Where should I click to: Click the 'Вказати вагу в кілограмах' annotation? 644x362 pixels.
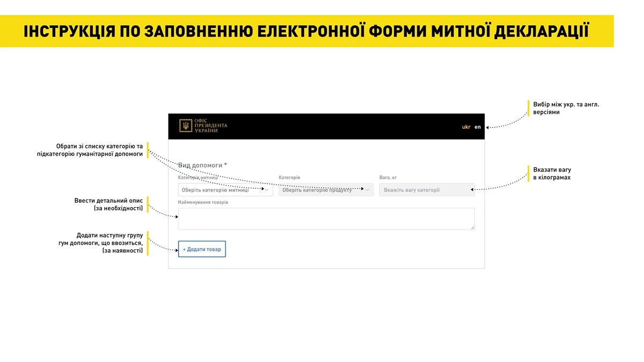pyautogui.click(x=552, y=173)
